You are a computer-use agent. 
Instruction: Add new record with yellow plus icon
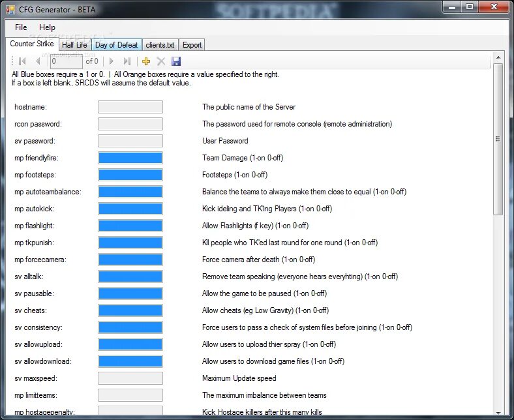point(146,61)
